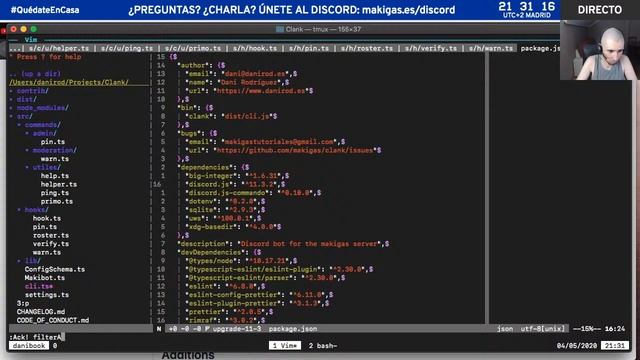640x360 pixels.
Task: Open CHANGELOG.md in the tree
Action: click(x=40, y=312)
